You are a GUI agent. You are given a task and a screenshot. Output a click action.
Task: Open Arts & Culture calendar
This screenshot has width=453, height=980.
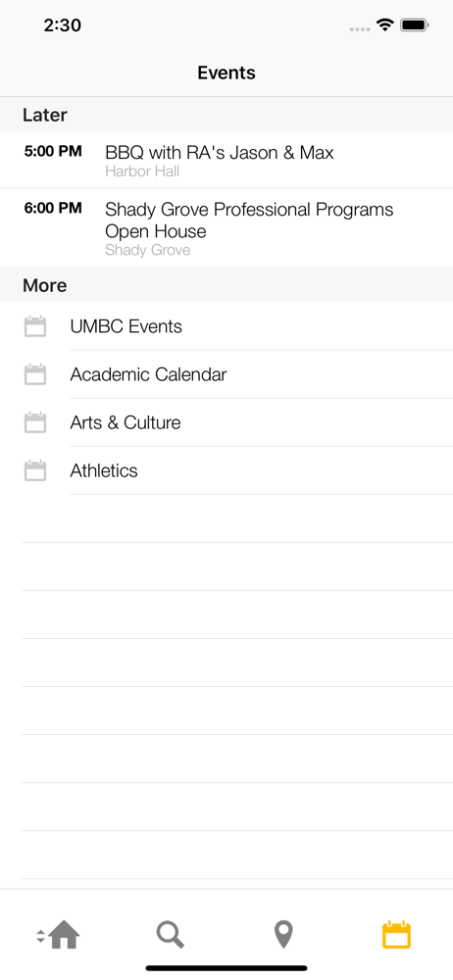pyautogui.click(x=226, y=422)
